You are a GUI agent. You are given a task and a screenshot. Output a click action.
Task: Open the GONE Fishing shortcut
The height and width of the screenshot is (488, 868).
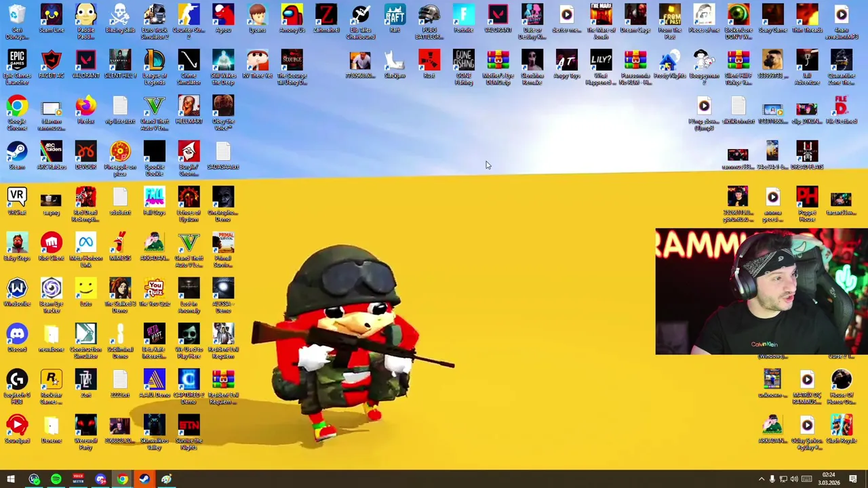tap(463, 66)
